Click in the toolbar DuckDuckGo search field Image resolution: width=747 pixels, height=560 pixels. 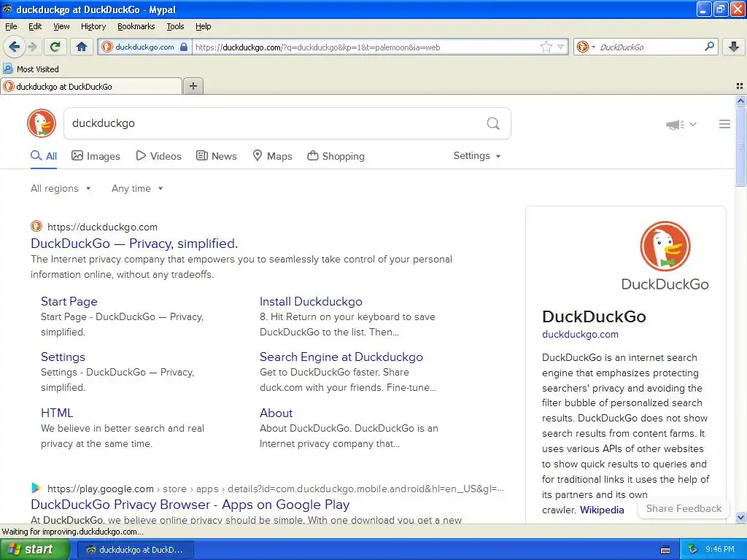[649, 47]
